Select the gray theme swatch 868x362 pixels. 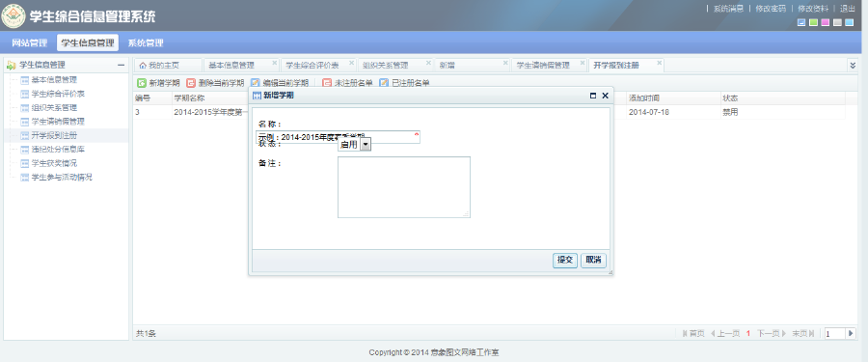pos(837,23)
